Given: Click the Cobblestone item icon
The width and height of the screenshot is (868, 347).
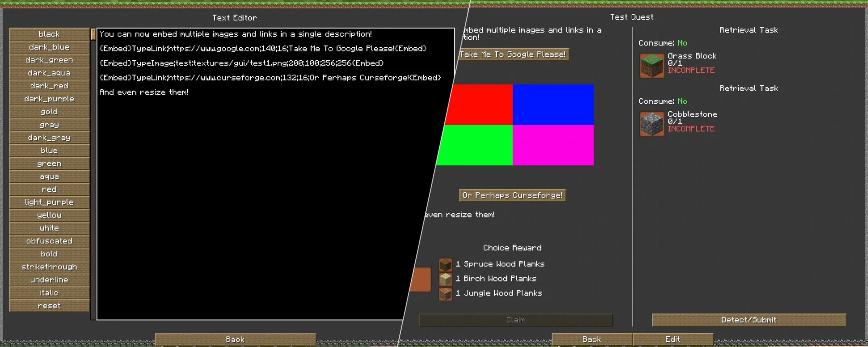Looking at the screenshot, I should [652, 124].
